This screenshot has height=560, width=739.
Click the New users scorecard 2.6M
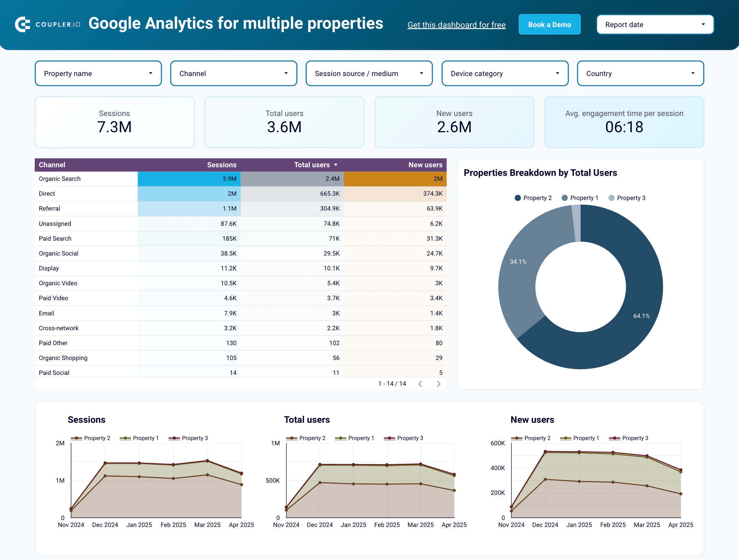coord(454,122)
